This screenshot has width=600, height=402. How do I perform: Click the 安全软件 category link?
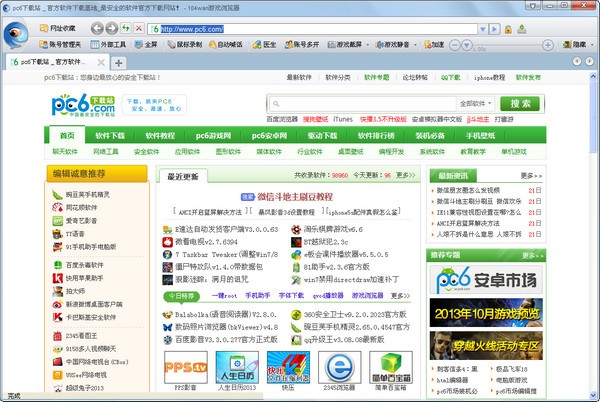pos(147,152)
